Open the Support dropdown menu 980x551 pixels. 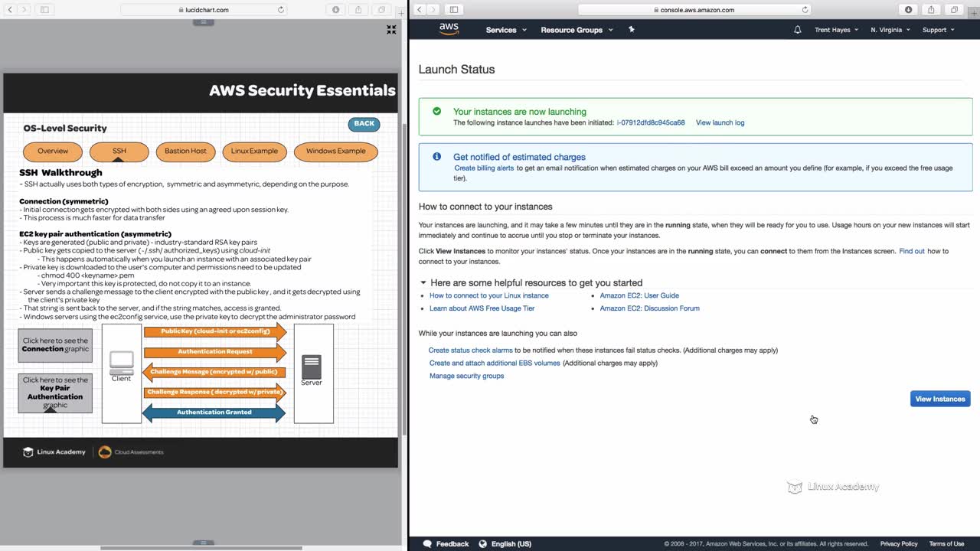point(939,30)
